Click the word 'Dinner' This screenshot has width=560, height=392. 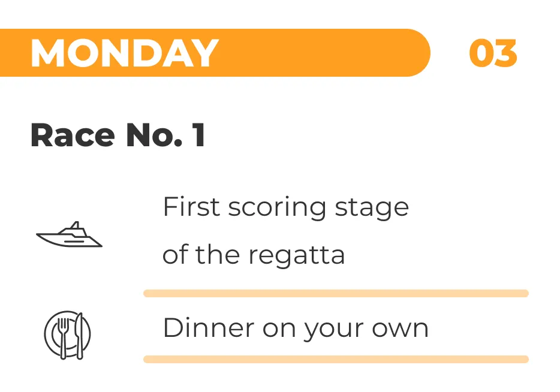click(x=200, y=328)
